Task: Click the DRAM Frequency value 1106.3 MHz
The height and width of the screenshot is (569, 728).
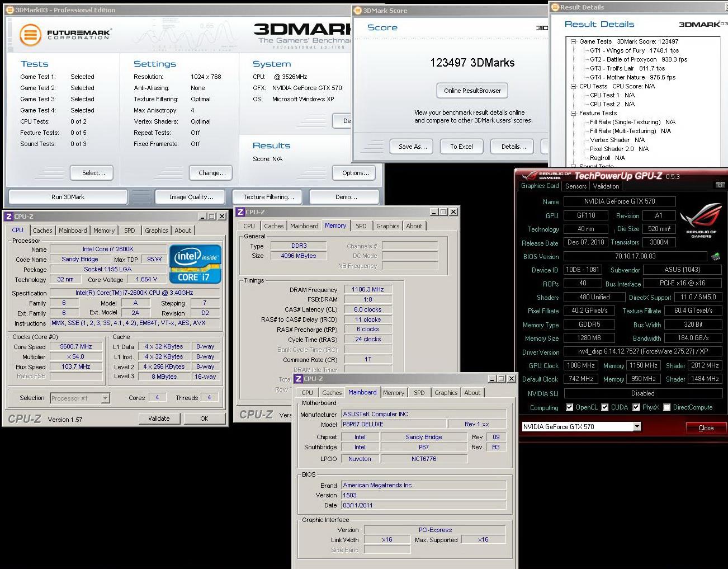Action: 368,289
